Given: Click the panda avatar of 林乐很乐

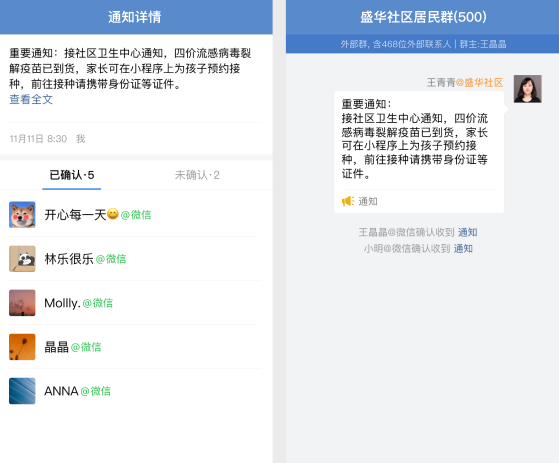Looking at the screenshot, I should 22,259.
